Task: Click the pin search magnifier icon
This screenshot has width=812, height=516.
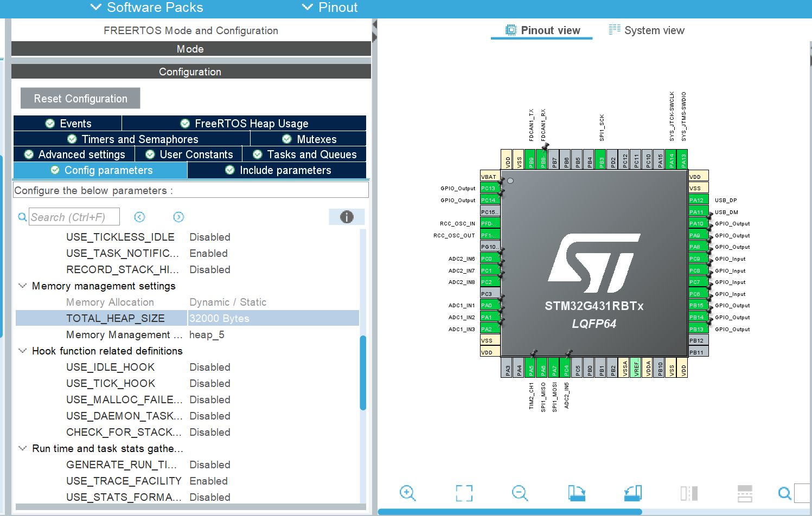Action: point(784,493)
